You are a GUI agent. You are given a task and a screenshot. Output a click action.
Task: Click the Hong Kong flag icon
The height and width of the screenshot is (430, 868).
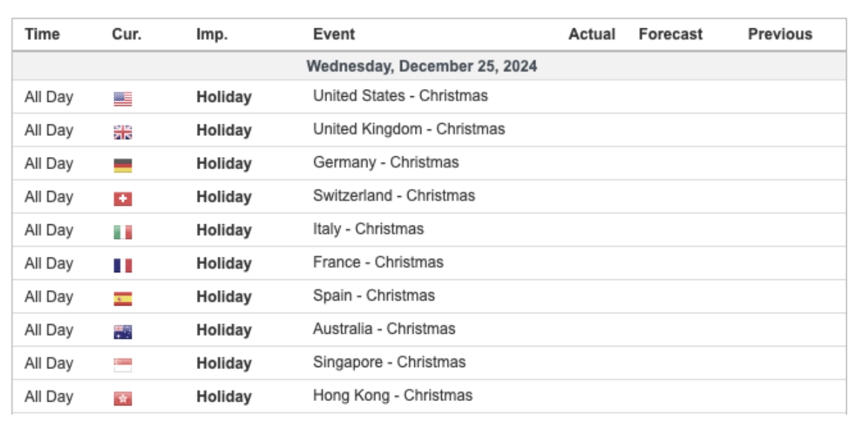pos(122,397)
